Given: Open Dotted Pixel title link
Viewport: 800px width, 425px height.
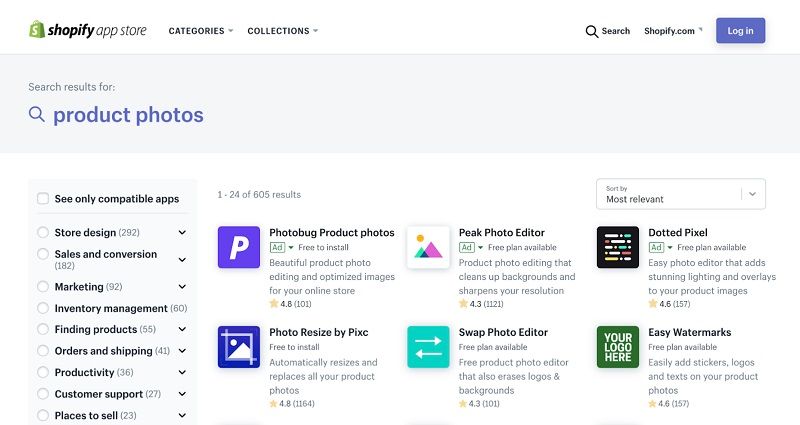Looking at the screenshot, I should pos(678,233).
